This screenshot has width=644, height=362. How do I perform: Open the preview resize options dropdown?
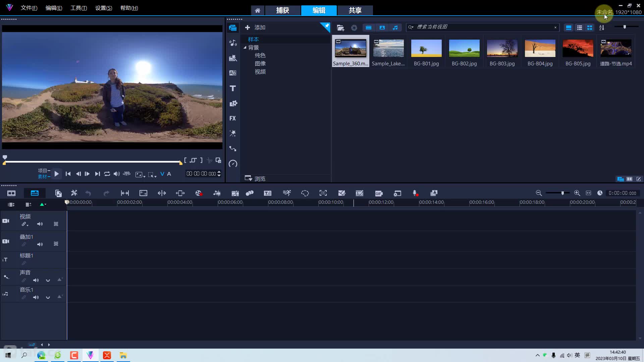(140, 174)
